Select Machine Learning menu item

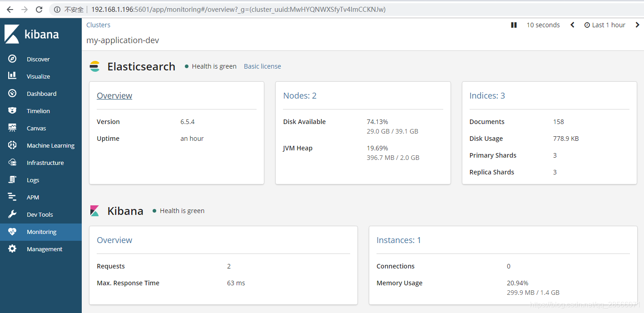coord(50,145)
